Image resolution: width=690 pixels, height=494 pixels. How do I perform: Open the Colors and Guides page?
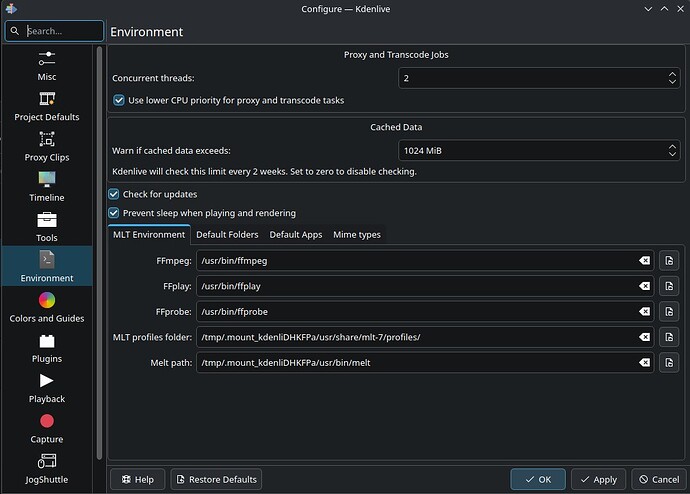click(47, 307)
